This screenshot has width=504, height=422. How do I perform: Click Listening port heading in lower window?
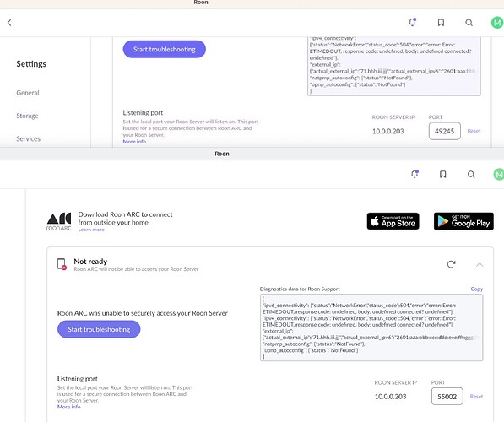(x=77, y=379)
